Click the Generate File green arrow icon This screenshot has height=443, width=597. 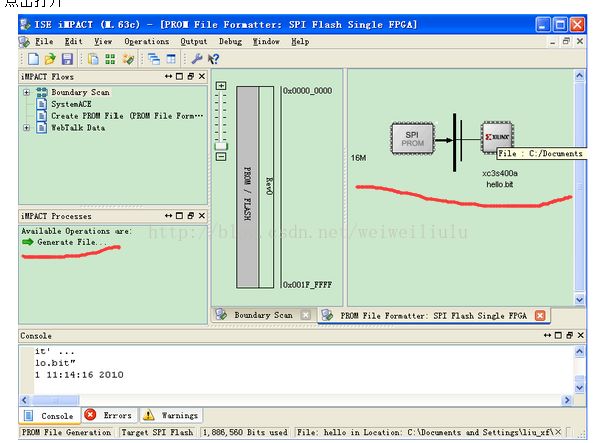click(28, 242)
